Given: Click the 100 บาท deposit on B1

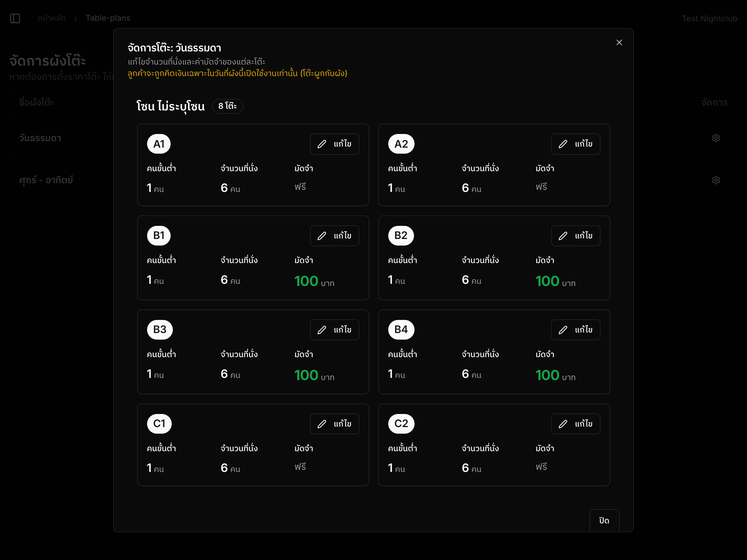Looking at the screenshot, I should (314, 281).
